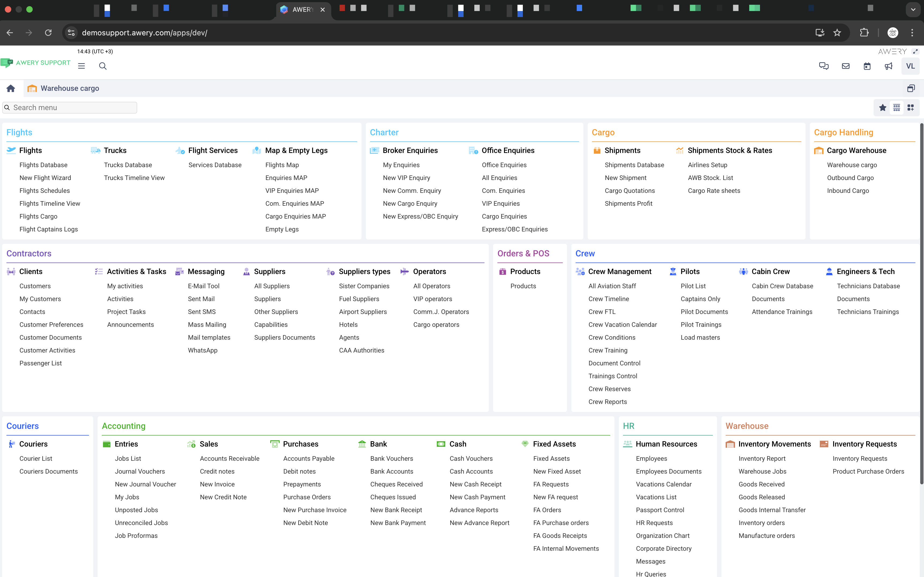Click the windows stack icon in the breadcrumb bar
The image size is (924, 577).
(x=911, y=89)
